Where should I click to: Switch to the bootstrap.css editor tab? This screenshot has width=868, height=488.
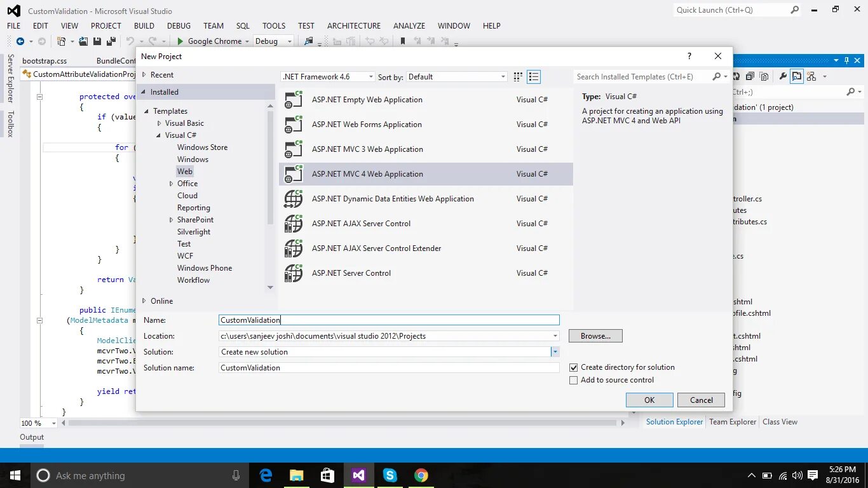(x=44, y=61)
